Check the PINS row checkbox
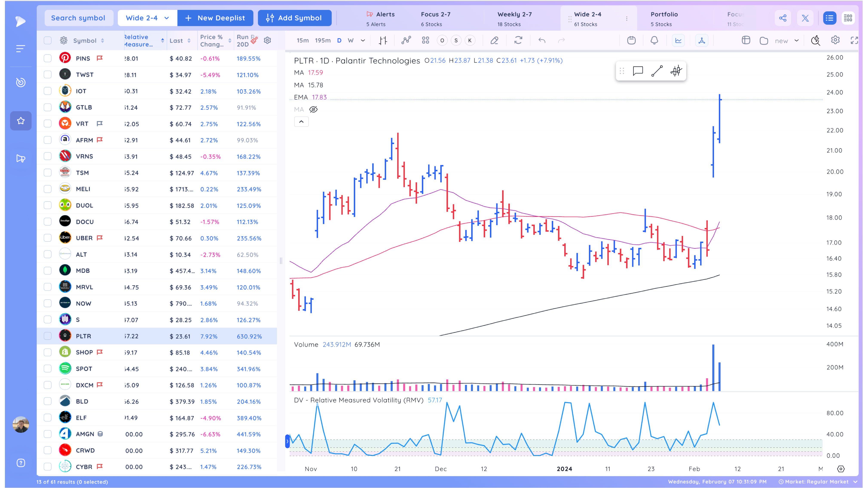 pos(47,58)
